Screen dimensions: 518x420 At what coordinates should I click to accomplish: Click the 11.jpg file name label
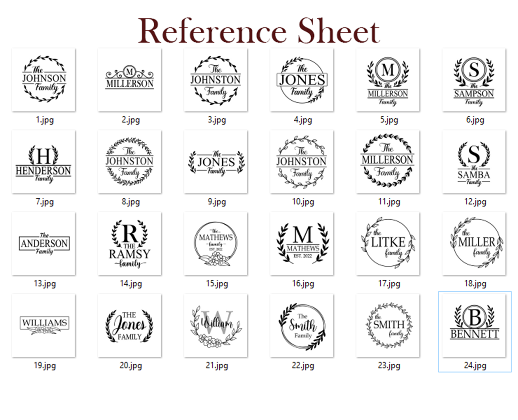click(x=389, y=201)
